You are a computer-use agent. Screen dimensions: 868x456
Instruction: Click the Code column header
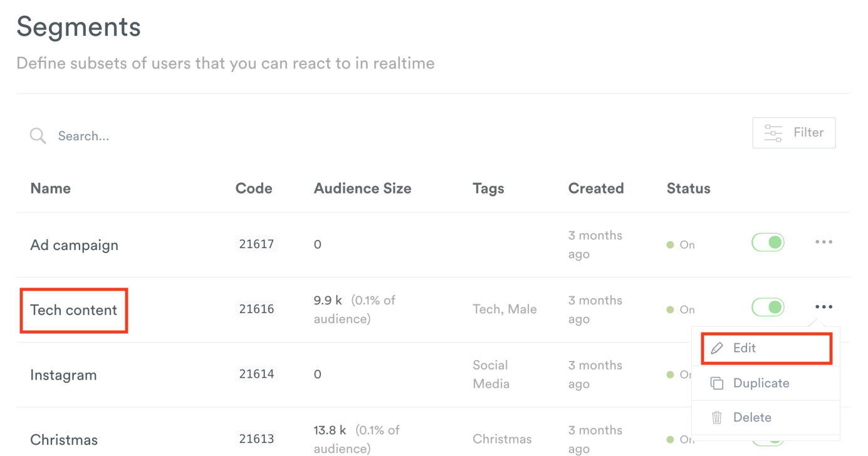(254, 189)
